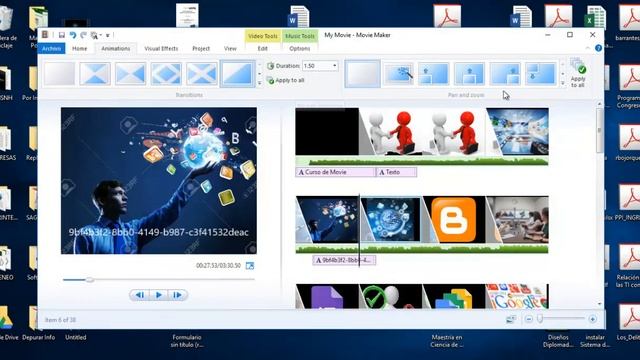The image size is (640, 360).
Task: Apply the fourth pan and zoom preset
Action: point(469,74)
